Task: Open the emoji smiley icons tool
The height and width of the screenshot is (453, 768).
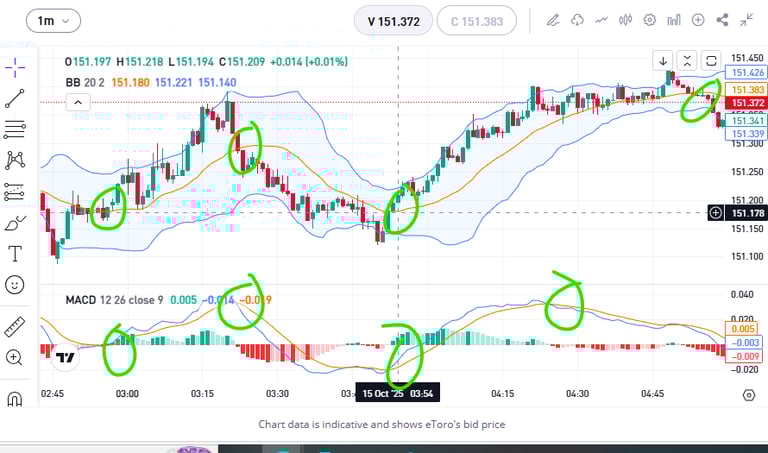Action: pyautogui.click(x=15, y=285)
